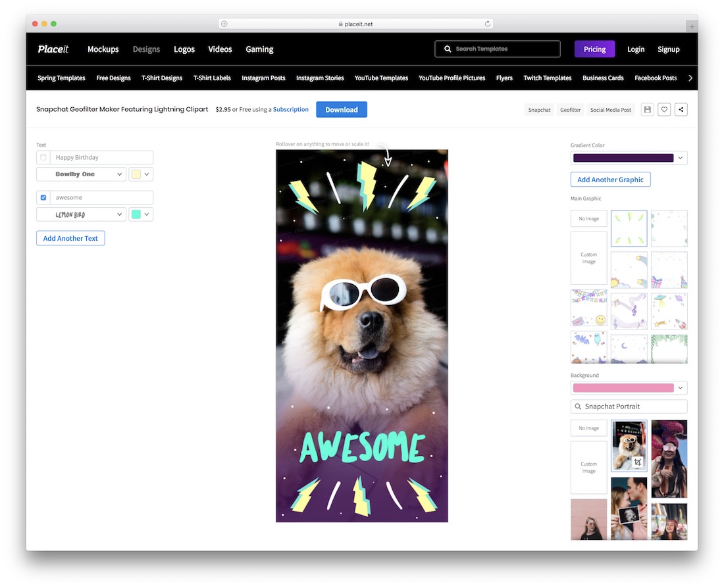
Task: Select the music notes main graphic
Action: [x=629, y=311]
